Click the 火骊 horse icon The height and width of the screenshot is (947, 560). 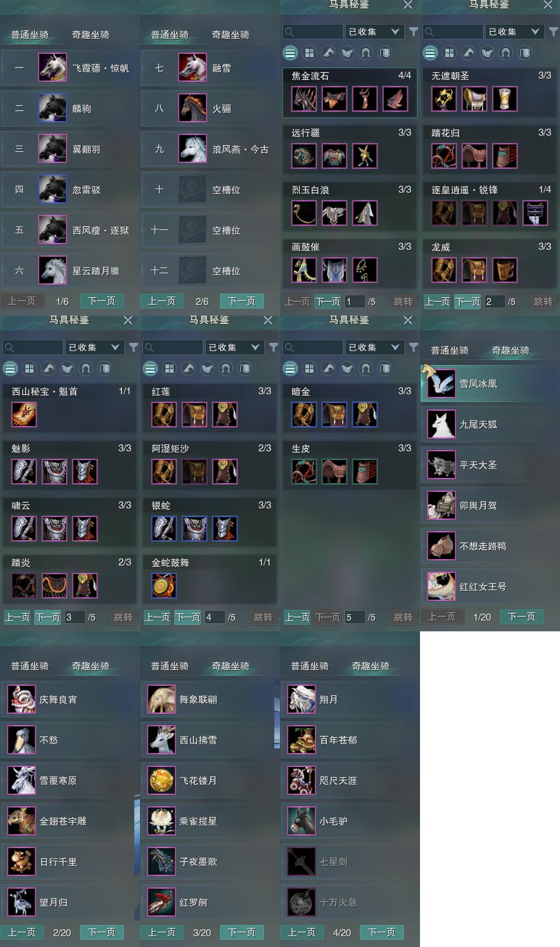193,108
